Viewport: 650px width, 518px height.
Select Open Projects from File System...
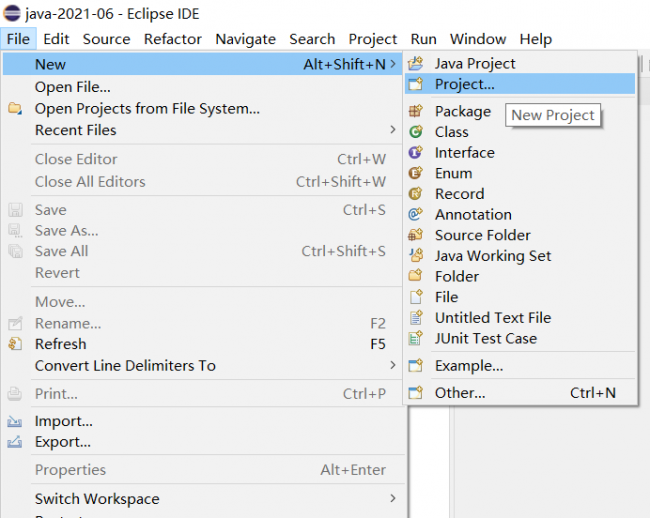202,109
